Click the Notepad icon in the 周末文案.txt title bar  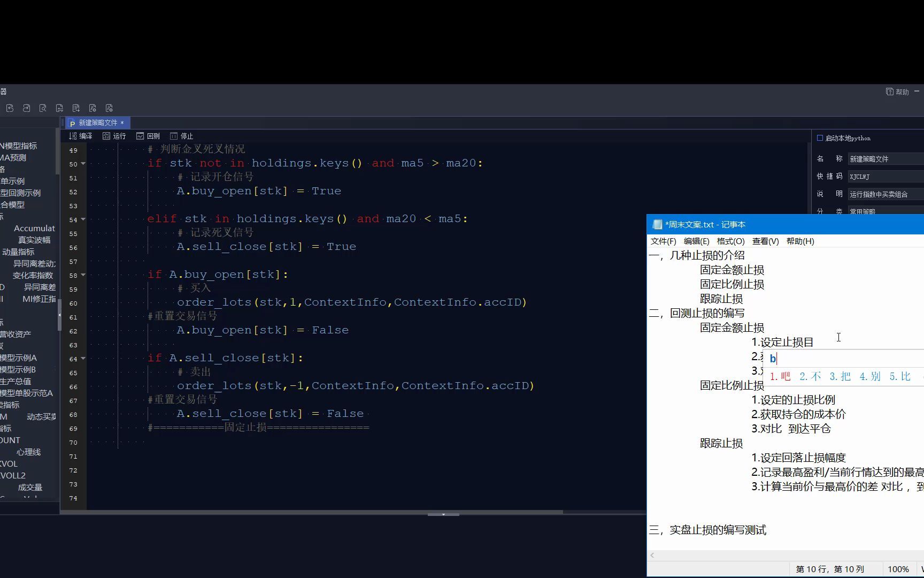pyautogui.click(x=657, y=224)
